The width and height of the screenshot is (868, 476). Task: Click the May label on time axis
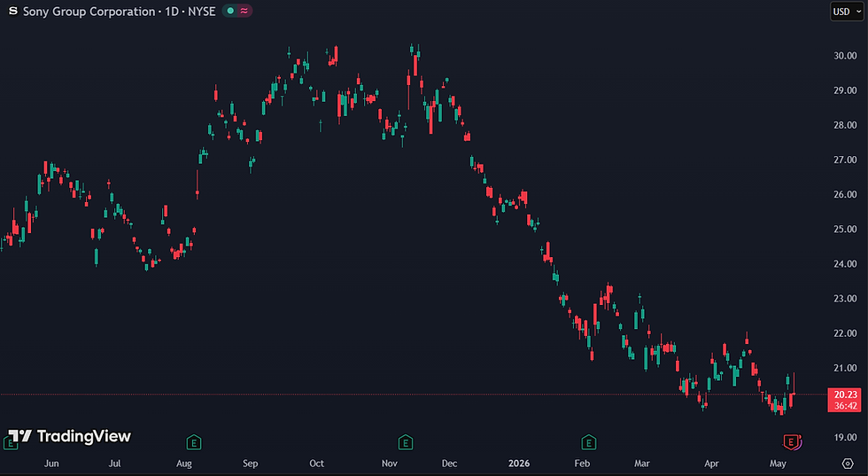coord(778,464)
